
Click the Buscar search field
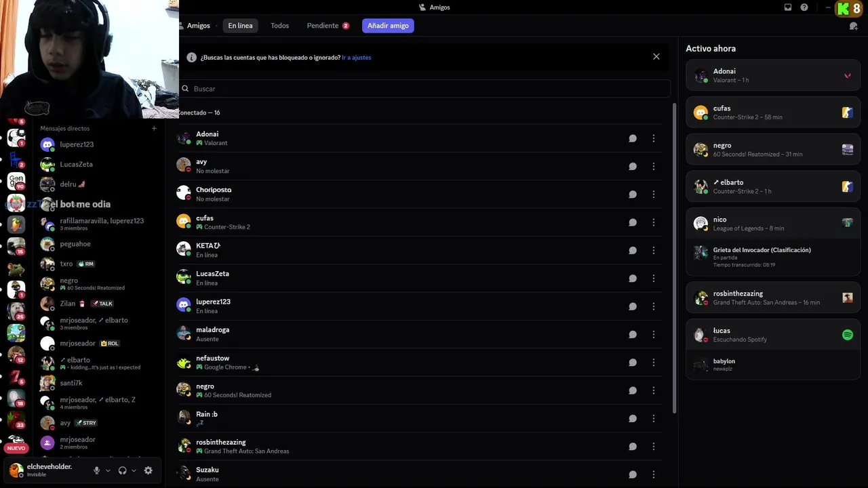pyautogui.click(x=425, y=89)
